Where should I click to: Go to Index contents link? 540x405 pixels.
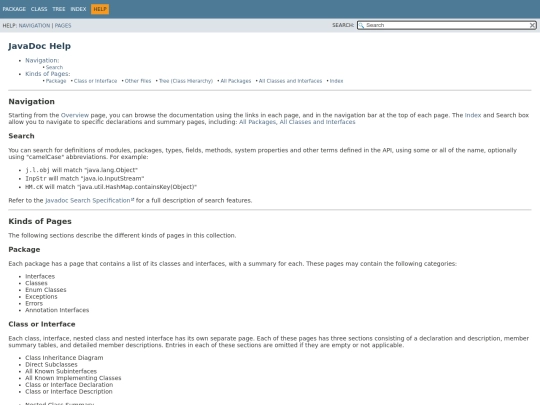click(336, 81)
